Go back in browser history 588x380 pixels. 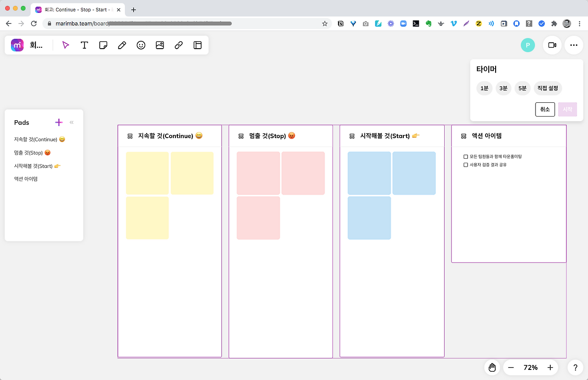pyautogui.click(x=8, y=23)
